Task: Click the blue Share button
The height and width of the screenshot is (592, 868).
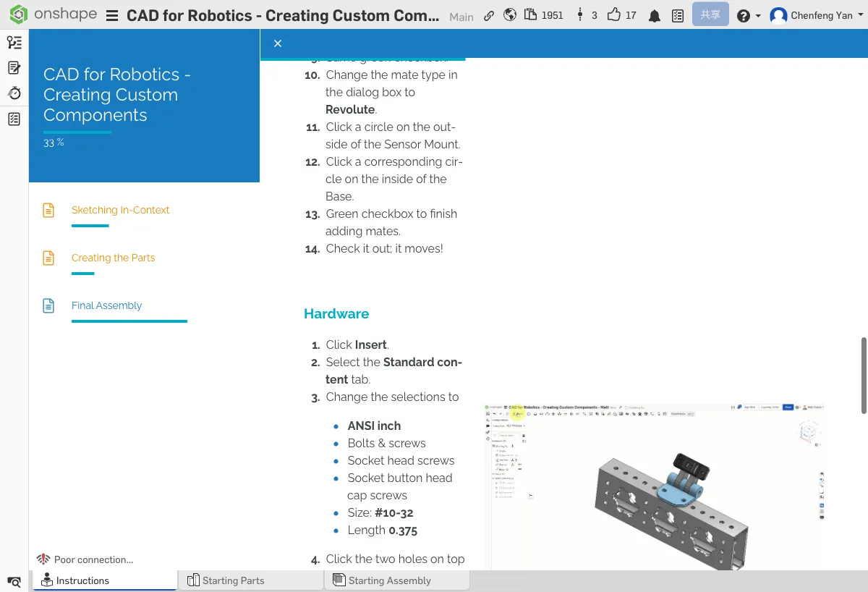Action: tap(710, 14)
